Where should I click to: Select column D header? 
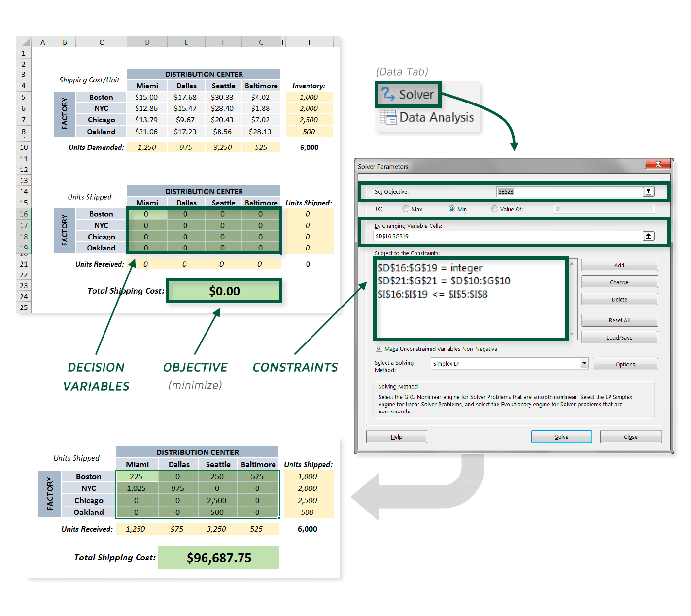pos(147,42)
